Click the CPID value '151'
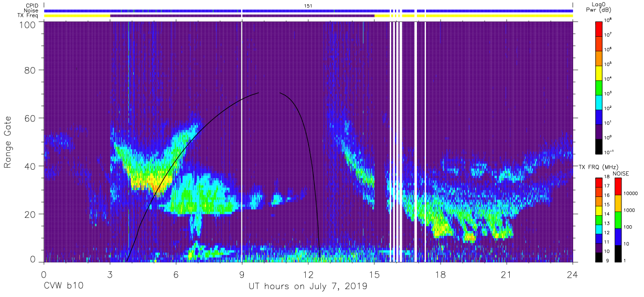644x297 pixels. coord(308,5)
